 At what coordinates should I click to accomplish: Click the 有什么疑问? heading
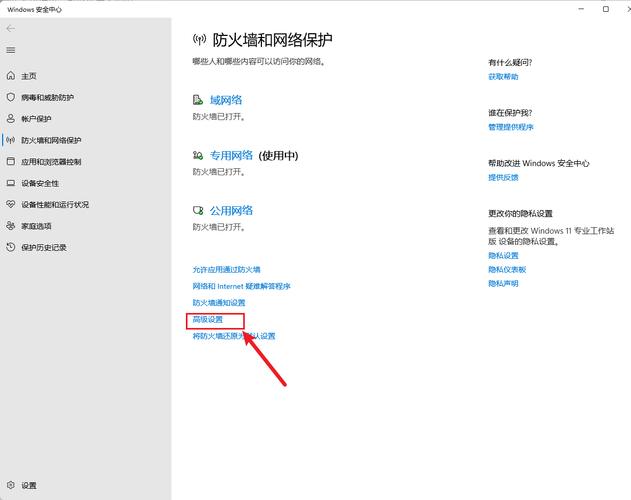click(x=510, y=62)
